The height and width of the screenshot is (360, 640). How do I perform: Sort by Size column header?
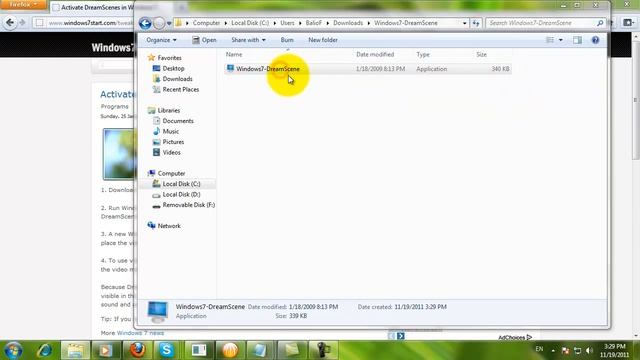(482, 54)
